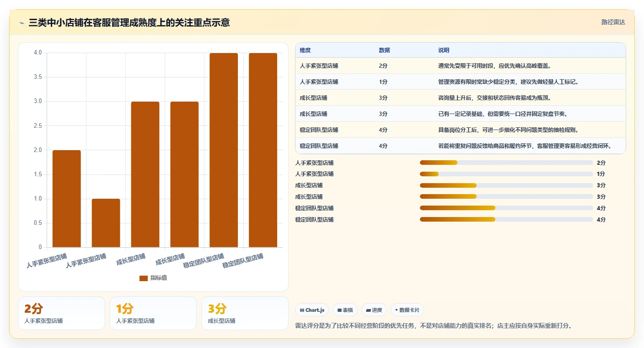Click the lightning icon beside the title

click(22, 22)
